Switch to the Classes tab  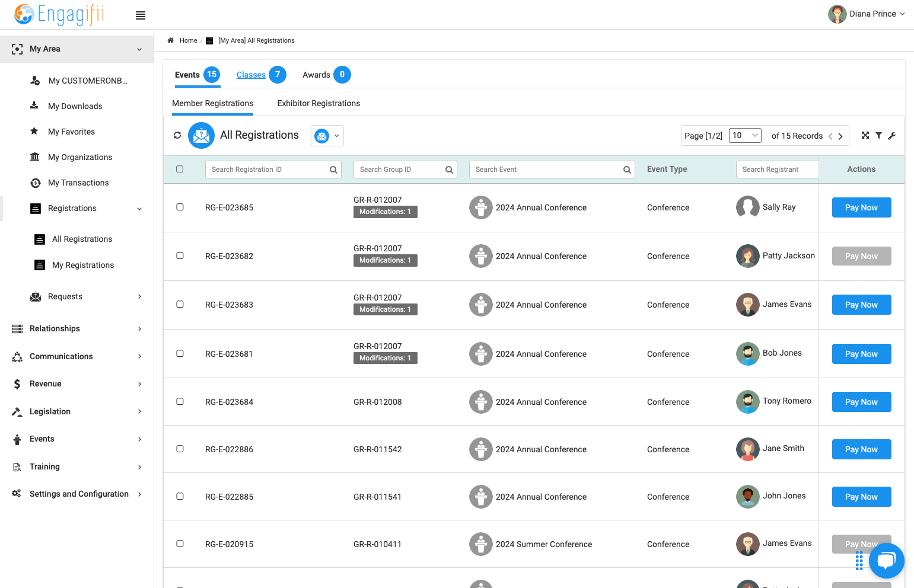261,75
